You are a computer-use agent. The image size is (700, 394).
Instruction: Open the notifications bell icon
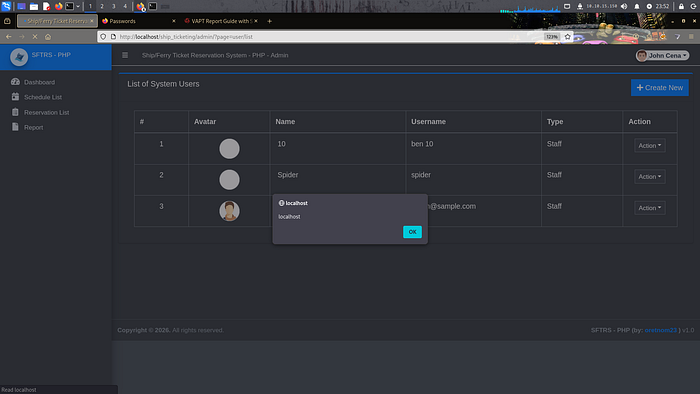[637, 6]
